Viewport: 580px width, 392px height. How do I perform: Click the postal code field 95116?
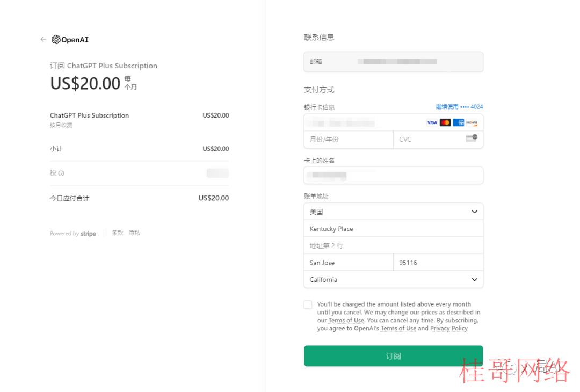(x=438, y=263)
